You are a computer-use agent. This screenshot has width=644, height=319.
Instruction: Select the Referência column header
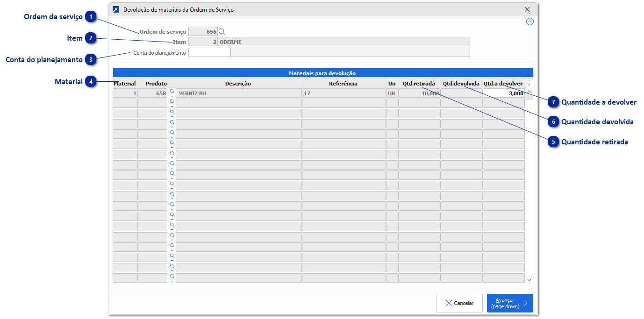(x=343, y=84)
